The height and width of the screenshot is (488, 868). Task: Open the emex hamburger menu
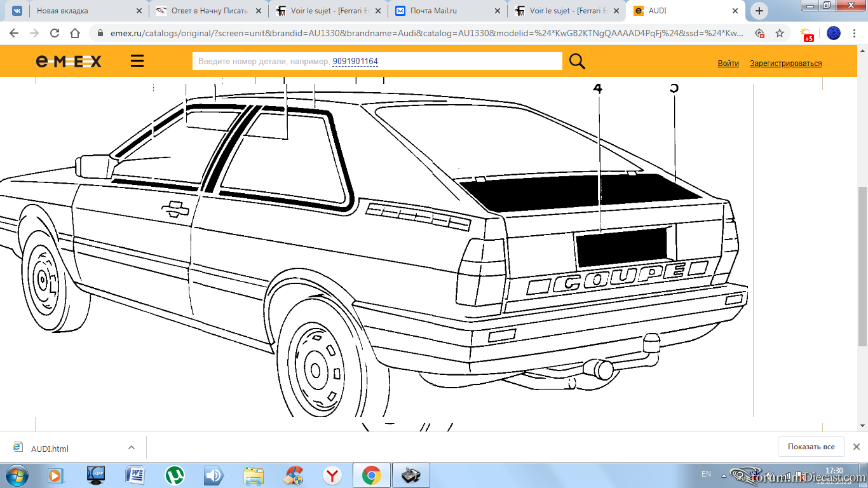pos(137,61)
